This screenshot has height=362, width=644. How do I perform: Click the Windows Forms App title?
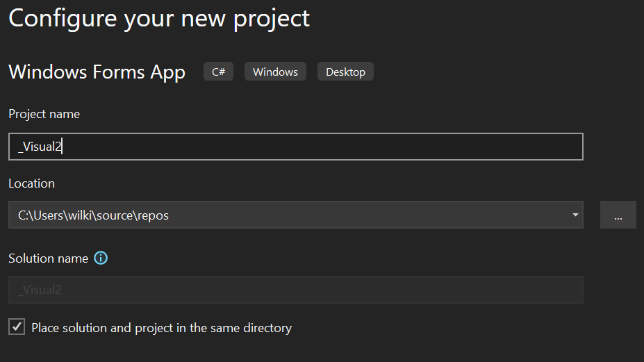click(x=97, y=72)
